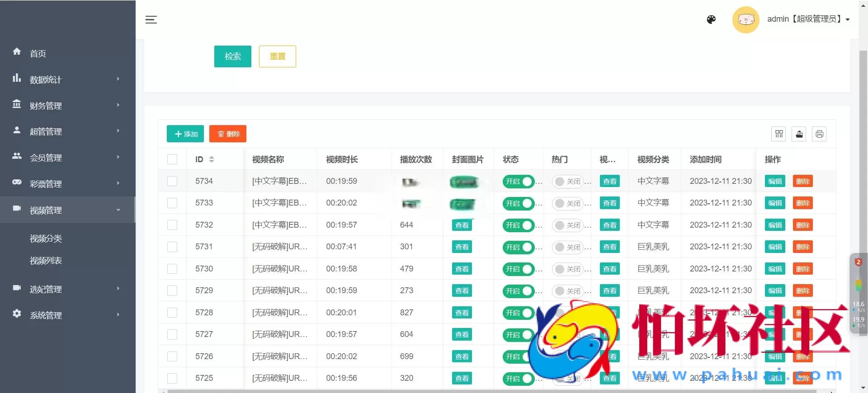Select the checkbox for row 5732

(172, 225)
